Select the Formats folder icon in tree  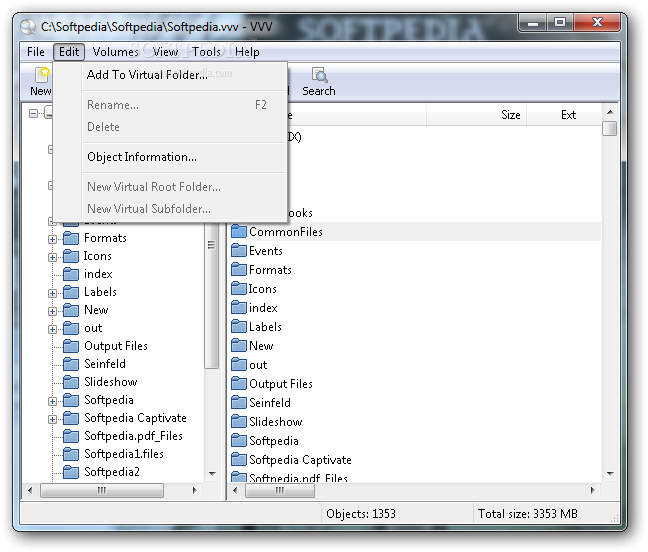coord(71,238)
